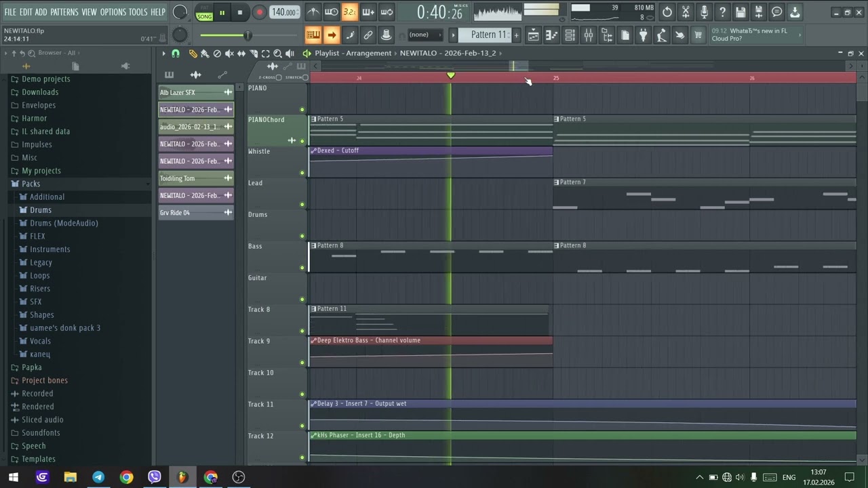868x488 pixels.
Task: Mute the PIANO track green light
Action: point(302,109)
